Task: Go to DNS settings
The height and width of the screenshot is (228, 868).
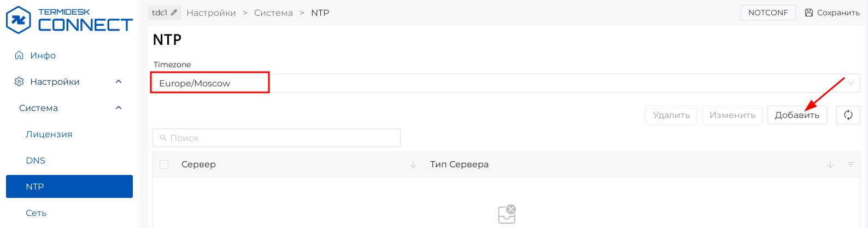Action: 36,161
